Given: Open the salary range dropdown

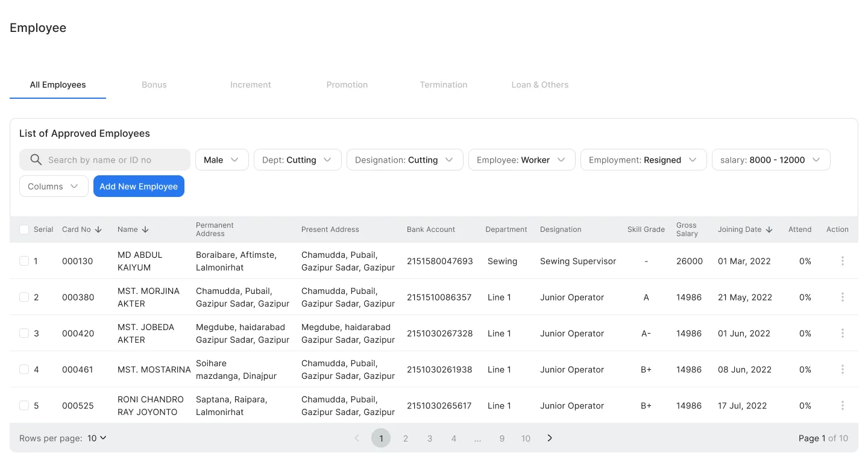Looking at the screenshot, I should 770,160.
